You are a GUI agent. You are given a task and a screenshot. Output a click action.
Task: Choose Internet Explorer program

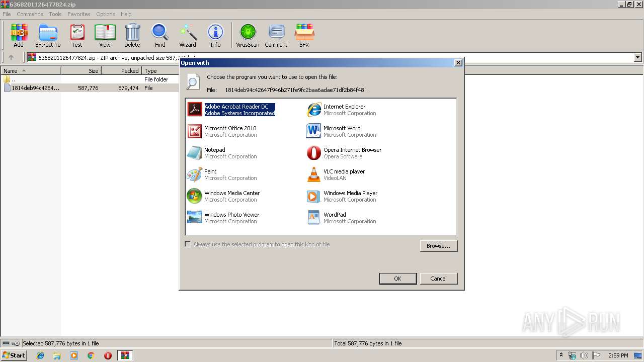tap(342, 110)
